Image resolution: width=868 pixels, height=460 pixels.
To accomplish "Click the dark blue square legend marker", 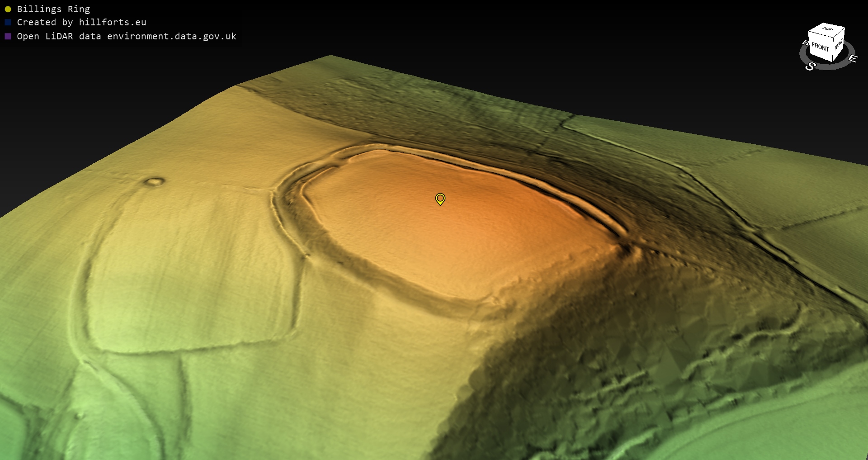I will (x=8, y=22).
